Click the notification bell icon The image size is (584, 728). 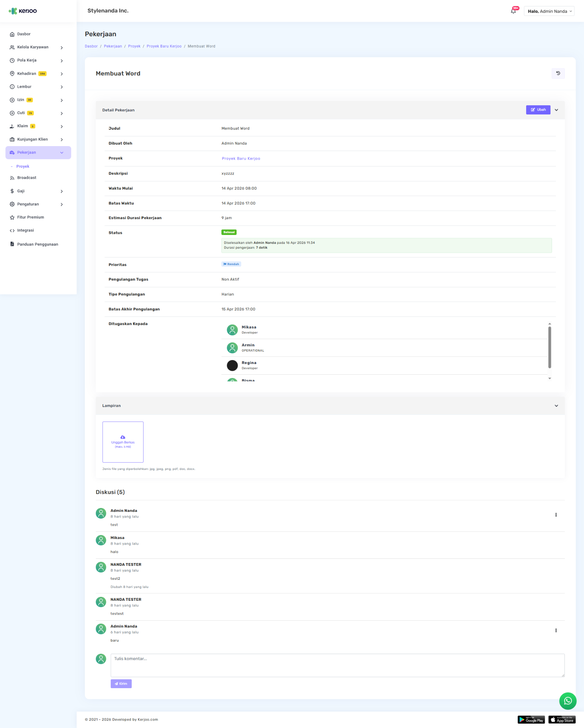pyautogui.click(x=513, y=11)
